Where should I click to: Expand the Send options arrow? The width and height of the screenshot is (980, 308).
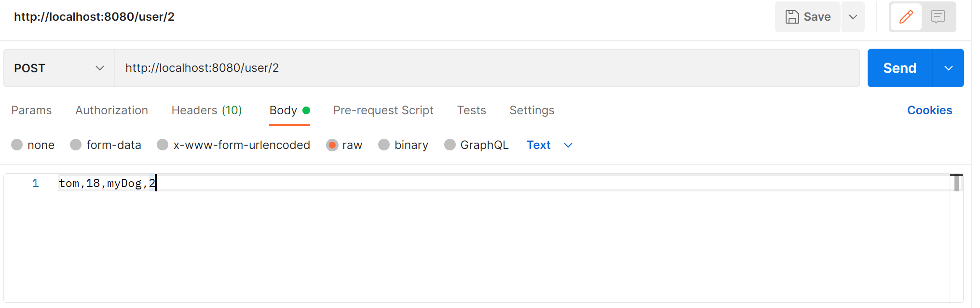click(949, 68)
